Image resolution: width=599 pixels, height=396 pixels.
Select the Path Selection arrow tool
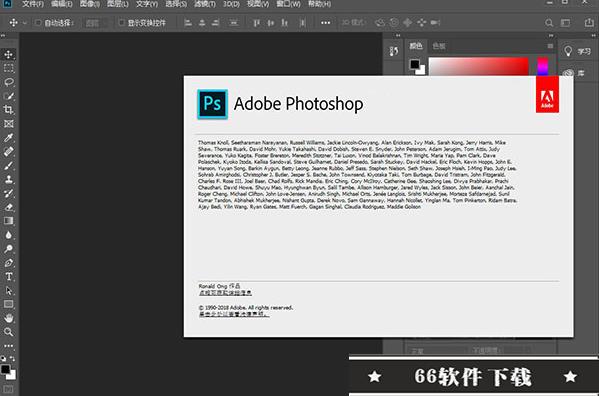click(x=8, y=291)
